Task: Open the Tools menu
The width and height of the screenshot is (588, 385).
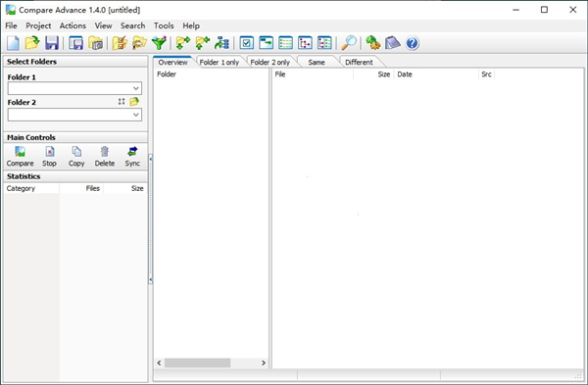Action: coord(164,25)
